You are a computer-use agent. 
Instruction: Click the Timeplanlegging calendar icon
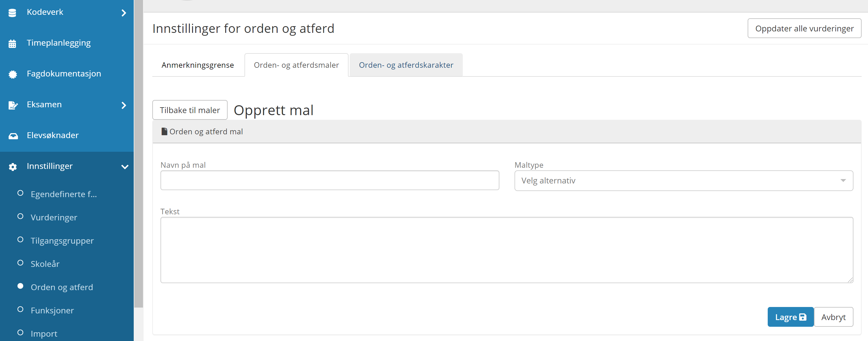(12, 44)
